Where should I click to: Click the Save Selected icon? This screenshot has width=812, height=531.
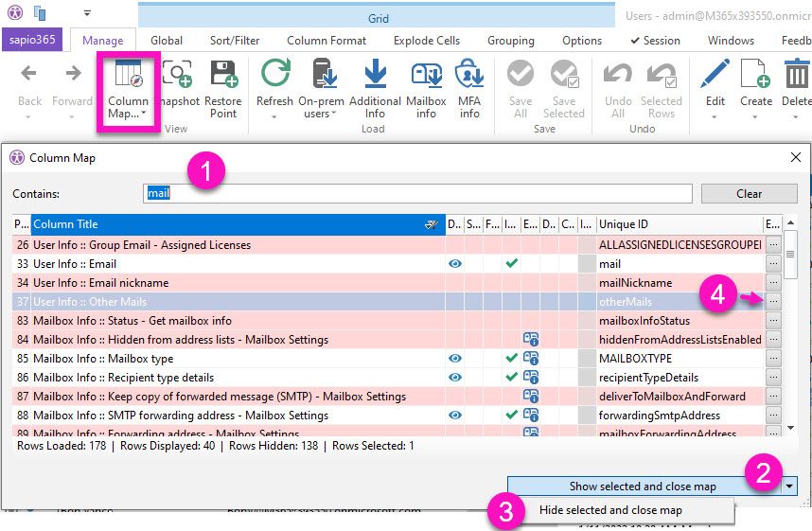tap(564, 73)
